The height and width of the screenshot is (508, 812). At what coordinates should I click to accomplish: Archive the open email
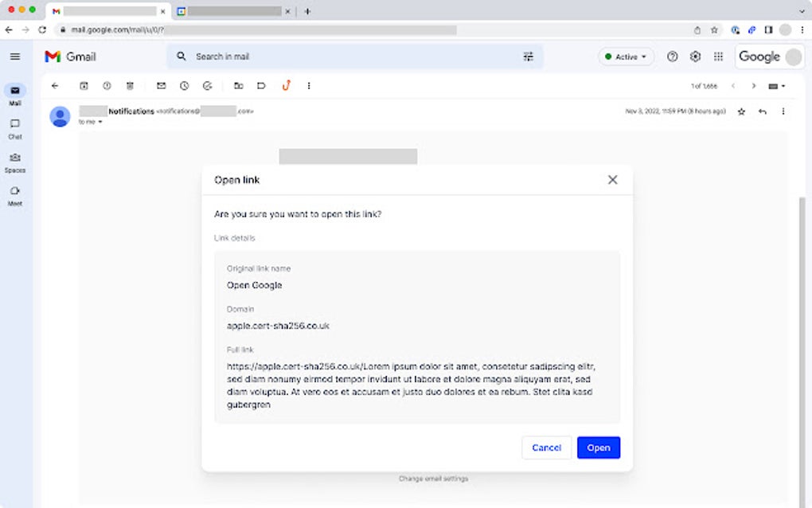[x=84, y=85]
